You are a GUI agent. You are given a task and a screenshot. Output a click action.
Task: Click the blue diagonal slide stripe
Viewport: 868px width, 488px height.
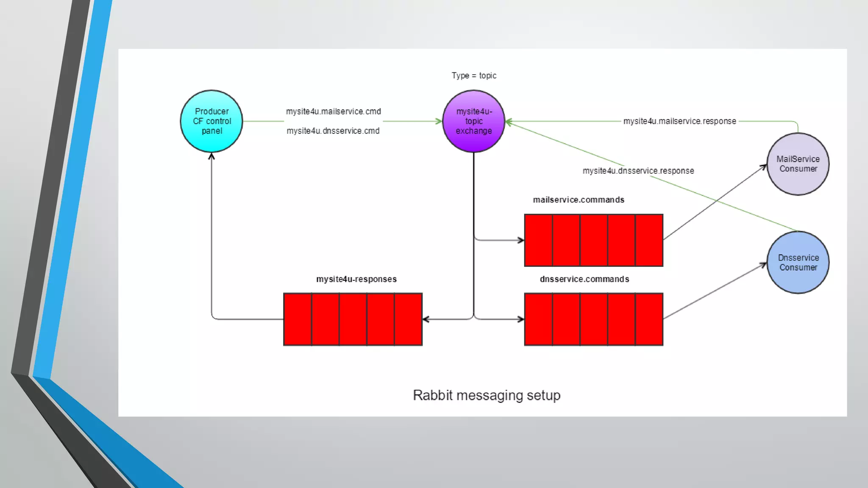72,191
